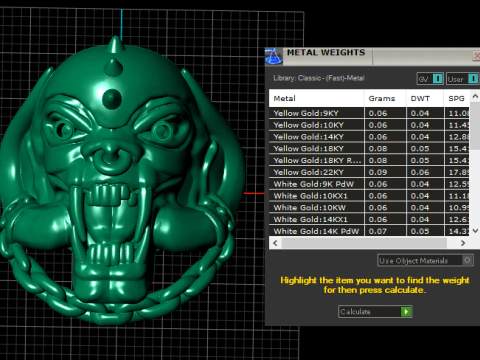
Task: Click the green play arrow on Calculate
Action: (x=406, y=311)
